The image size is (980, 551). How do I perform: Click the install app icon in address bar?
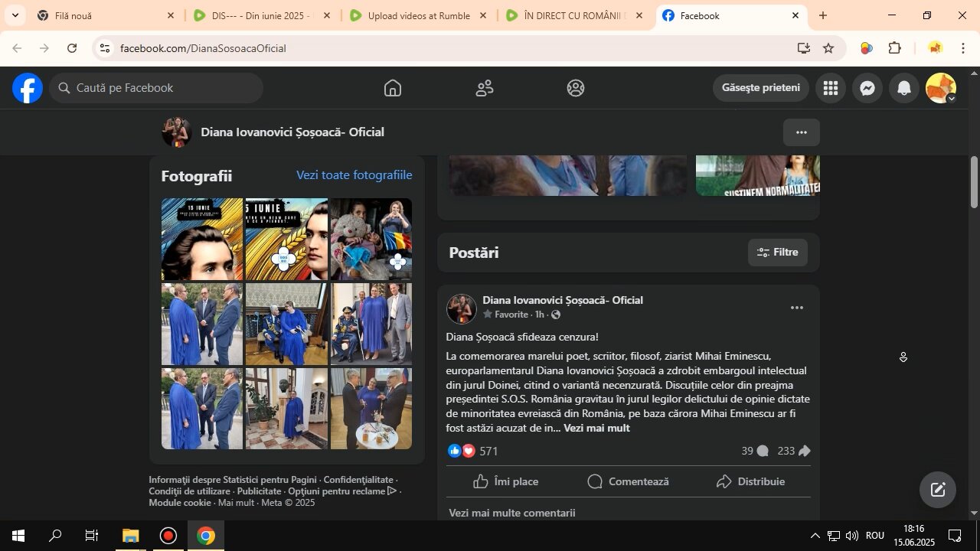803,48
